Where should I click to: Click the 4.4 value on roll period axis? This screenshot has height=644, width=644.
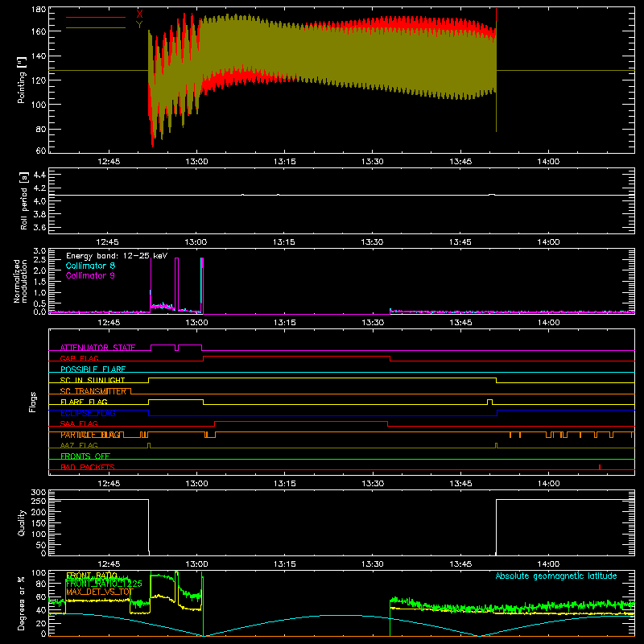click(39, 175)
